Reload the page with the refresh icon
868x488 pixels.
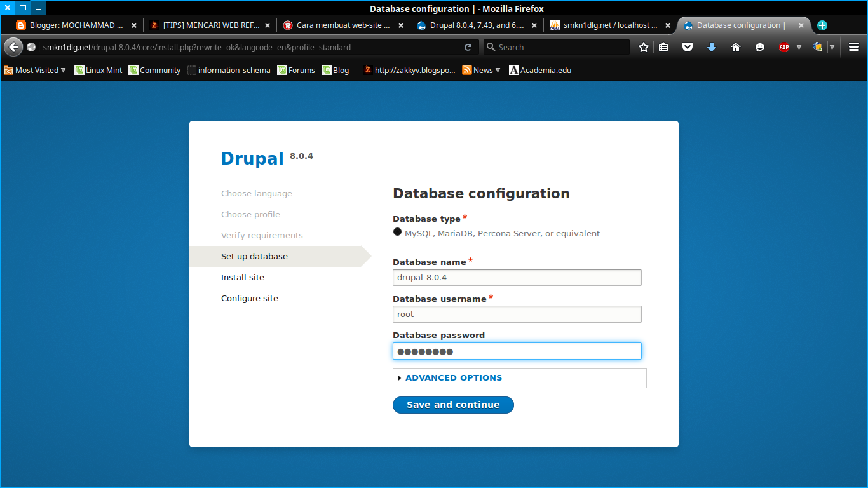468,47
